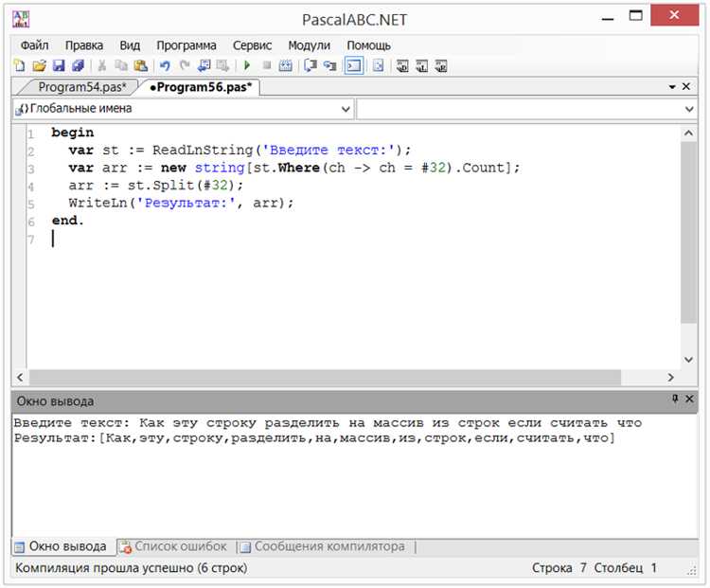Close the Окно вывода panel
This screenshot has height=588, width=710.
coord(689,399)
